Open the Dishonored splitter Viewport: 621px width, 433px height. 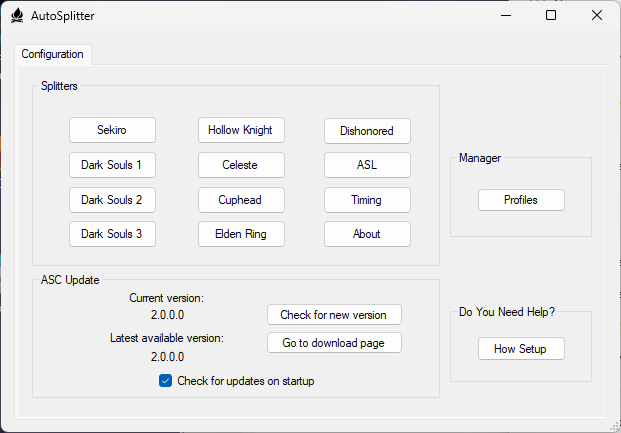tap(367, 131)
